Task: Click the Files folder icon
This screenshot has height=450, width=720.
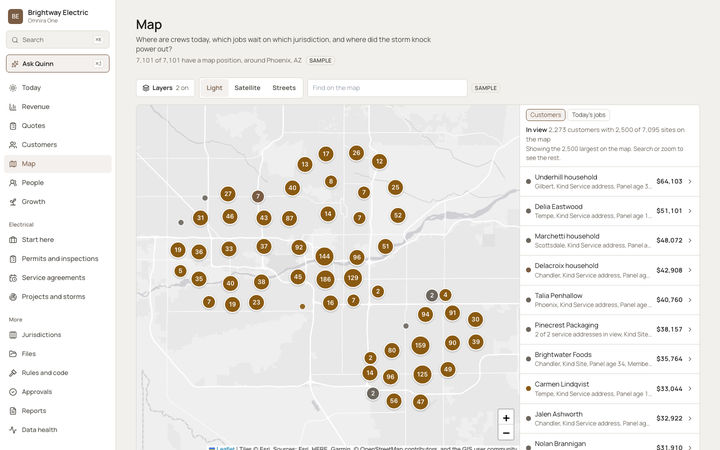Action: (13, 354)
